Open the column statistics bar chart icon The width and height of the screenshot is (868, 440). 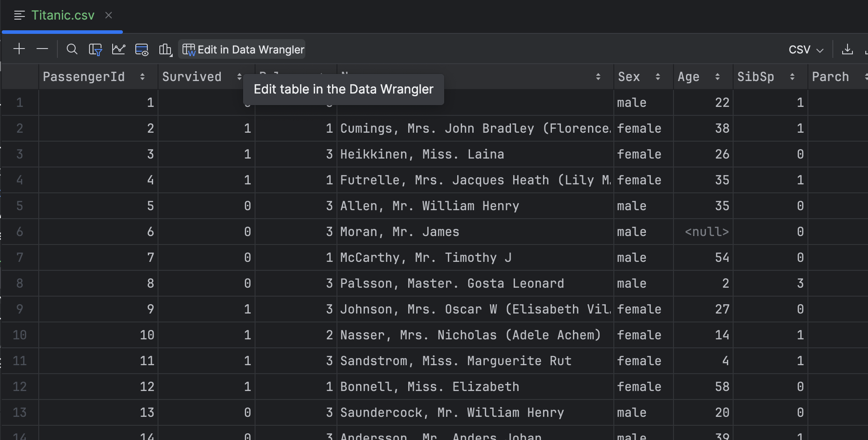pos(165,49)
